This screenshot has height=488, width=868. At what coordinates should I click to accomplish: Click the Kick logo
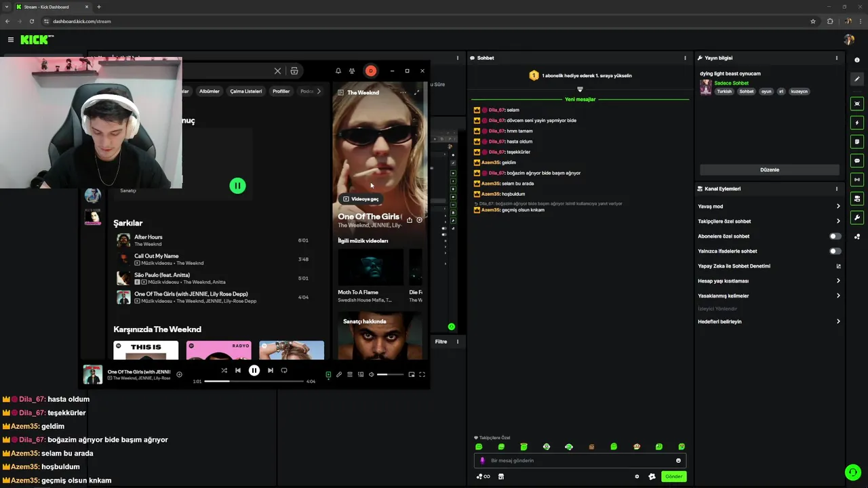click(35, 40)
